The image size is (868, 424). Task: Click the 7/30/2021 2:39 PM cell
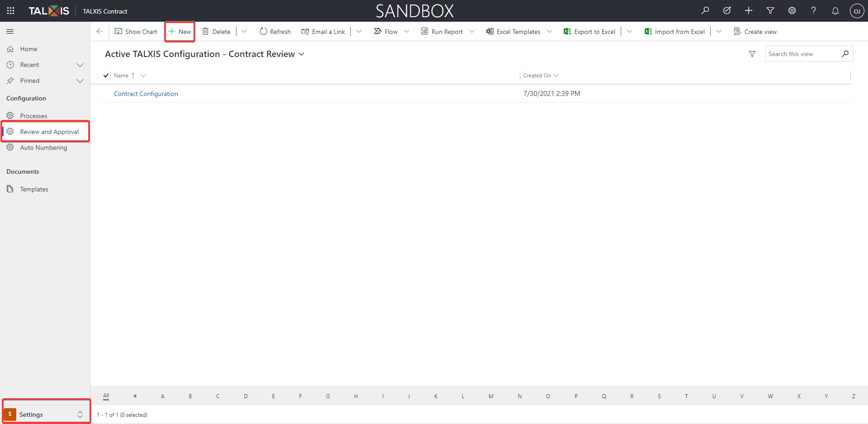point(552,94)
